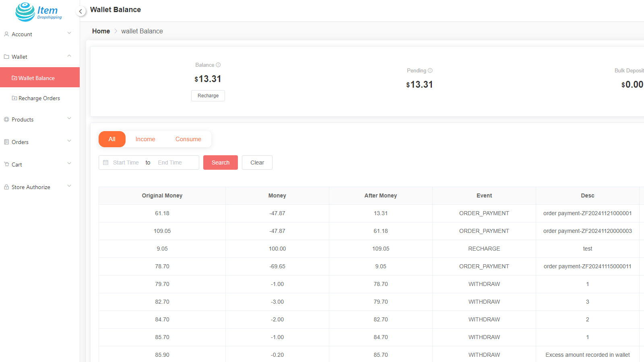
Task: Click the Search button
Action: pyautogui.click(x=221, y=162)
